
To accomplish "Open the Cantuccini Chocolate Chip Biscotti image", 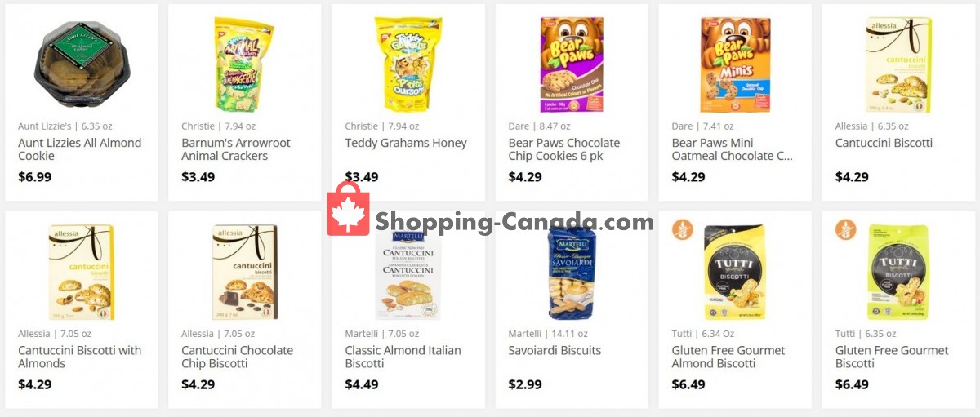I will pos(244,273).
